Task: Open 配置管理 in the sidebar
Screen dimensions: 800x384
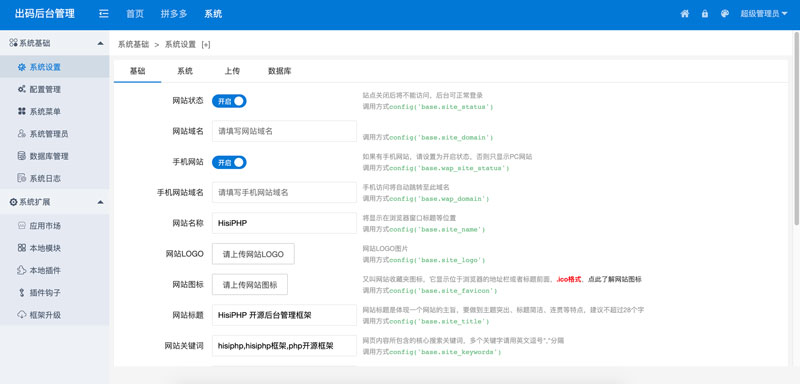Action: [x=45, y=89]
